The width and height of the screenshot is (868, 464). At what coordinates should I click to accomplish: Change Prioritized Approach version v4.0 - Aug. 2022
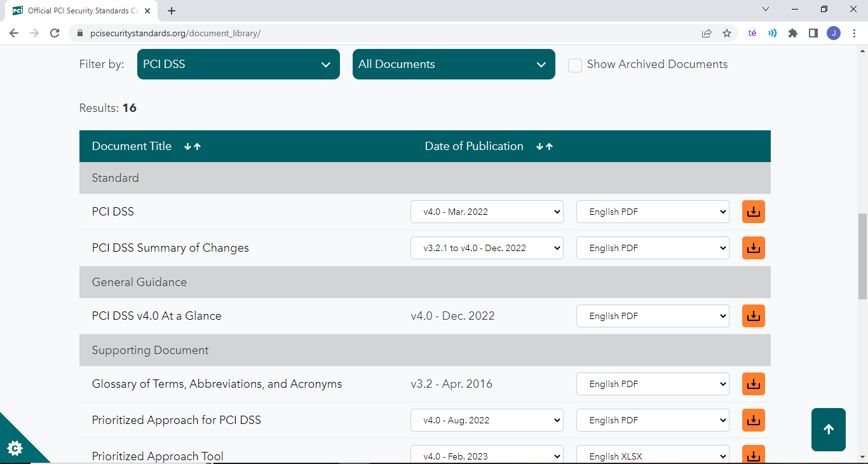(487, 420)
